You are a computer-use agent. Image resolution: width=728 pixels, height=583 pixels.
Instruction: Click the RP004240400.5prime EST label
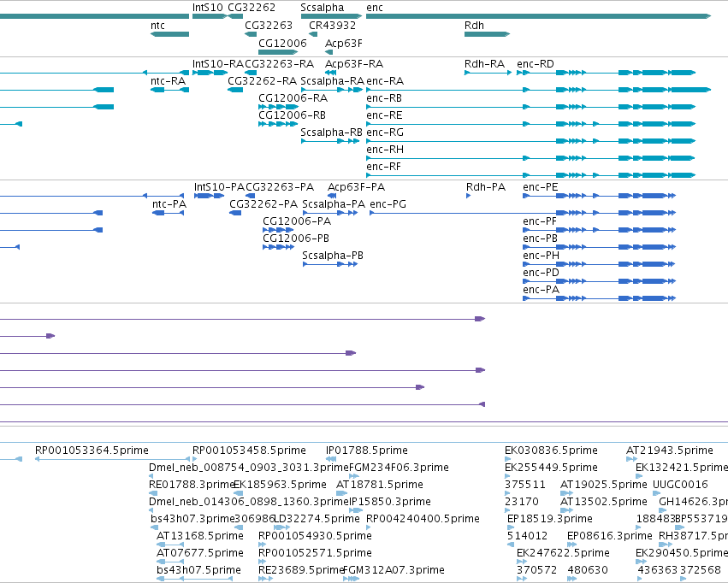[x=423, y=519]
